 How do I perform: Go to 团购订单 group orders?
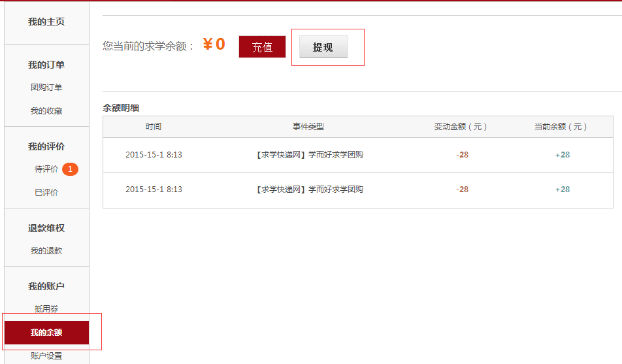point(46,88)
